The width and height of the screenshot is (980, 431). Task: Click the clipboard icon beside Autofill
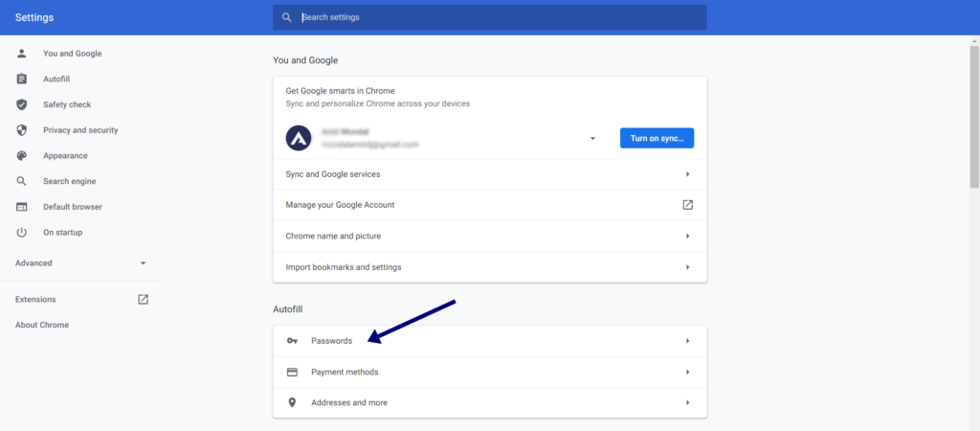(22, 79)
